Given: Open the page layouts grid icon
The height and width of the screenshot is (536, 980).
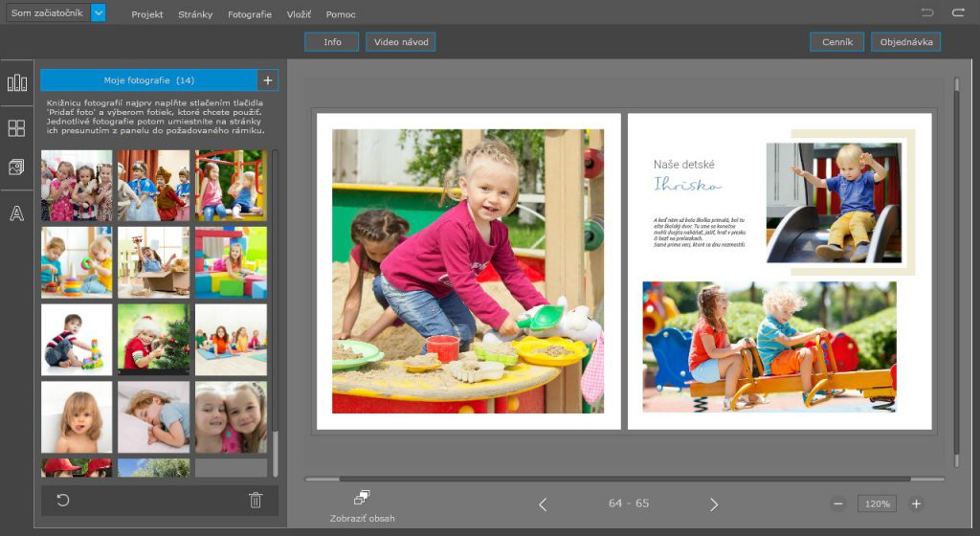Looking at the screenshot, I should coord(16,127).
